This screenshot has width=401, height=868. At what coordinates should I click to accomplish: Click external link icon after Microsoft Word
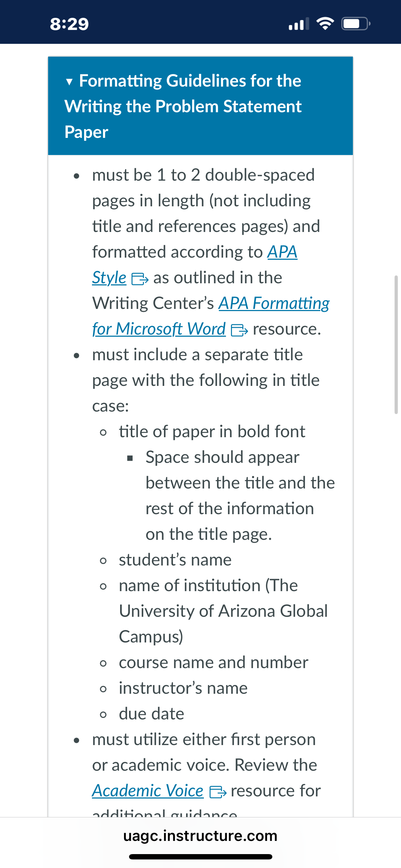(239, 330)
